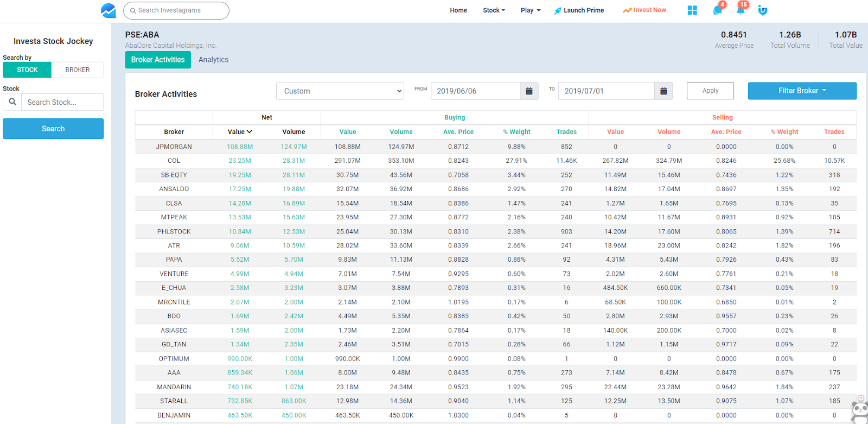868x424 pixels.
Task: Click the magnifier icon beside Search Stock
Action: coord(12,102)
